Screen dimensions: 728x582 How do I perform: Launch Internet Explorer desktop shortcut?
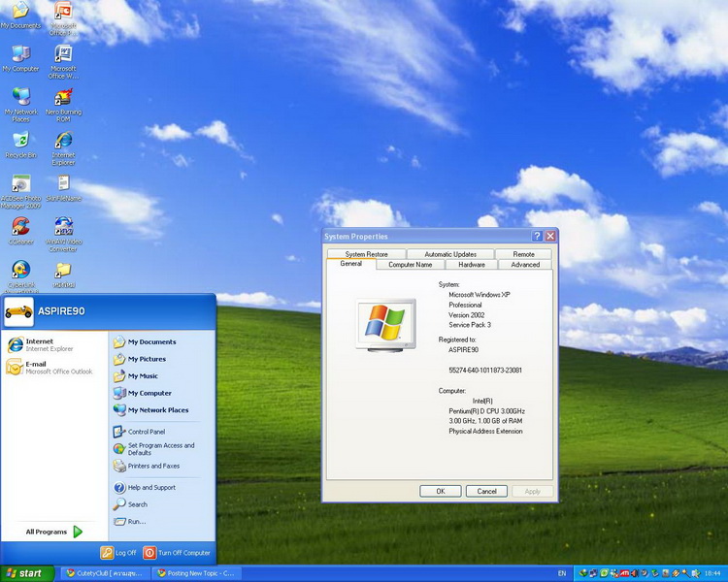coord(63,148)
